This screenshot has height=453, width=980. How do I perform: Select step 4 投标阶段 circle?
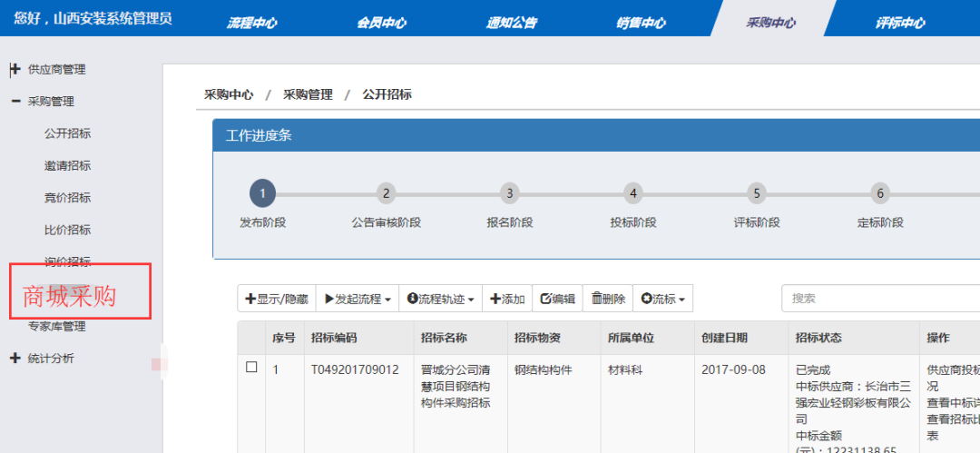click(633, 193)
